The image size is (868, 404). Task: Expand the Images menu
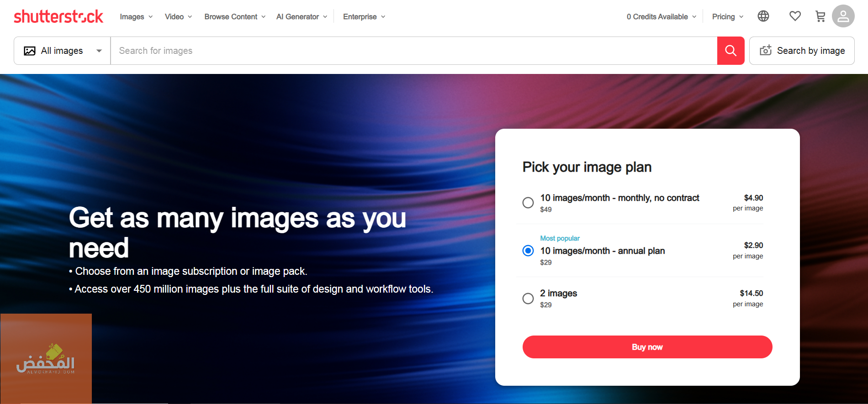[136, 17]
